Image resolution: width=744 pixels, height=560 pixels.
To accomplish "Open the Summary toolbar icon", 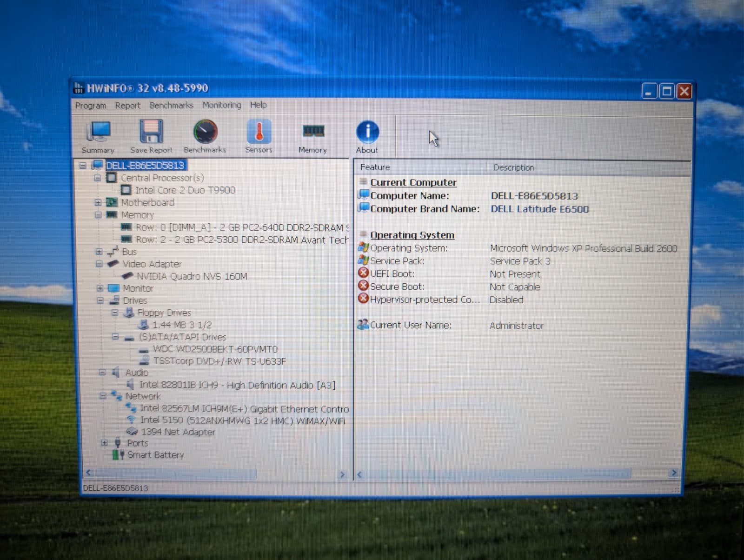I will (x=98, y=133).
